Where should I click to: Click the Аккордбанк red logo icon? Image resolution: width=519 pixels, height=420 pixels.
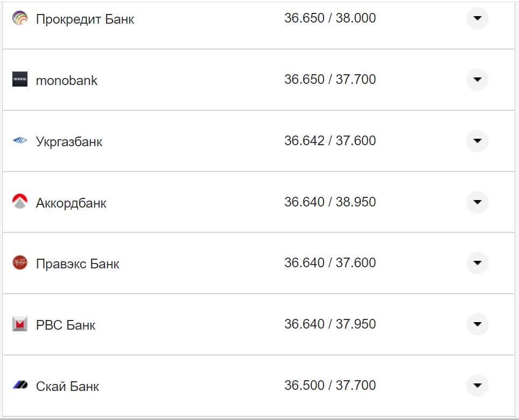click(20, 202)
